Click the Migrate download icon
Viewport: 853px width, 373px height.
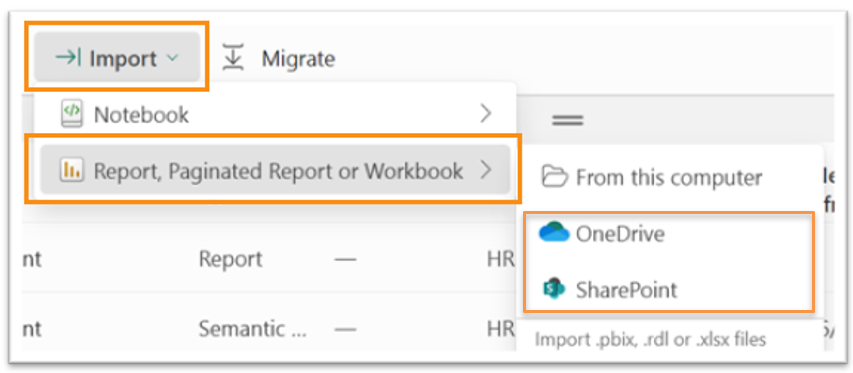(x=232, y=58)
